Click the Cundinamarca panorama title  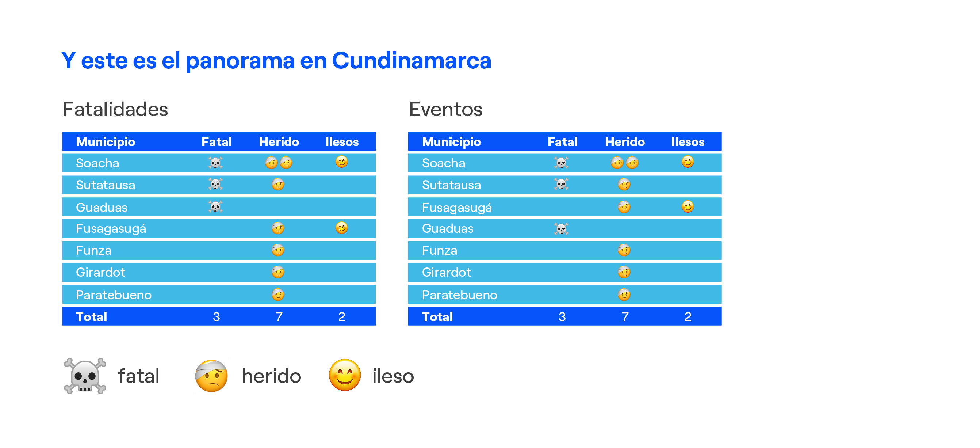pyautogui.click(x=276, y=60)
